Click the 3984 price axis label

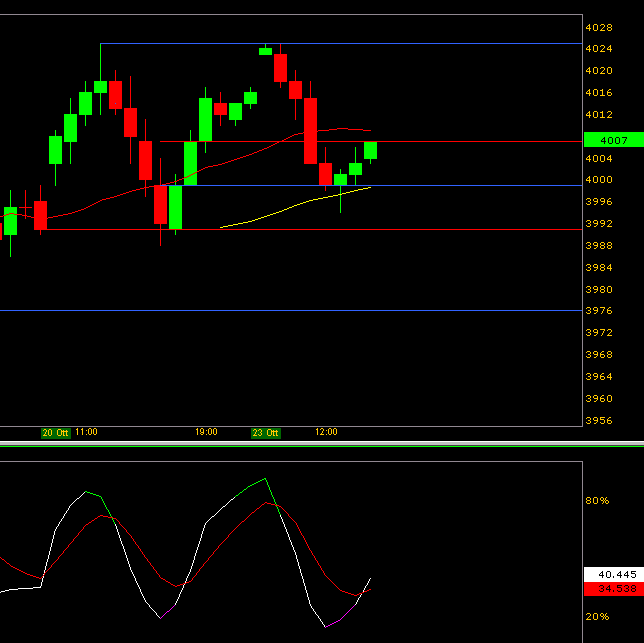[598, 267]
